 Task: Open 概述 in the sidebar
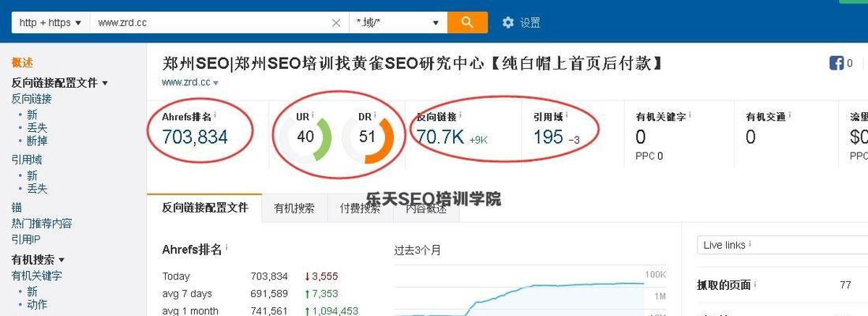(x=22, y=63)
